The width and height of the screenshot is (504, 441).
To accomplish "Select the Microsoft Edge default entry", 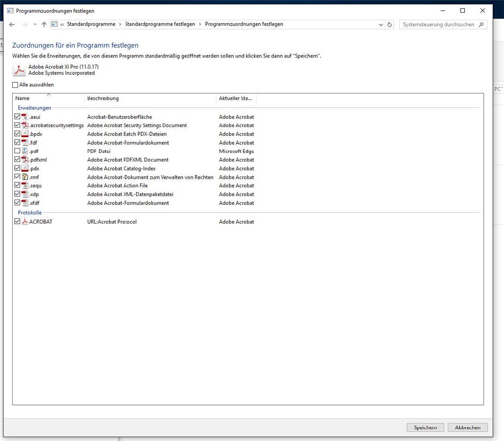I will pyautogui.click(x=236, y=151).
